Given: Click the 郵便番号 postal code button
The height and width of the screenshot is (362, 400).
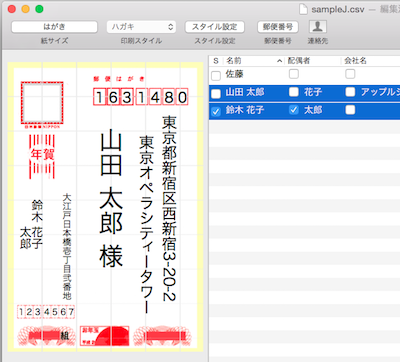Looking at the screenshot, I should pyautogui.click(x=278, y=27).
